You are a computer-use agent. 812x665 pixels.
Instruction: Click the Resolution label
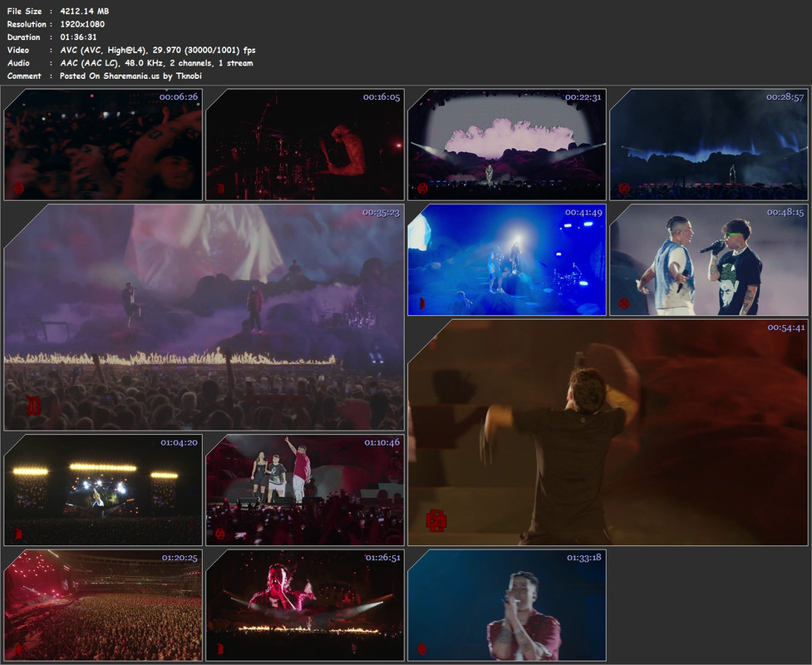pos(27,24)
